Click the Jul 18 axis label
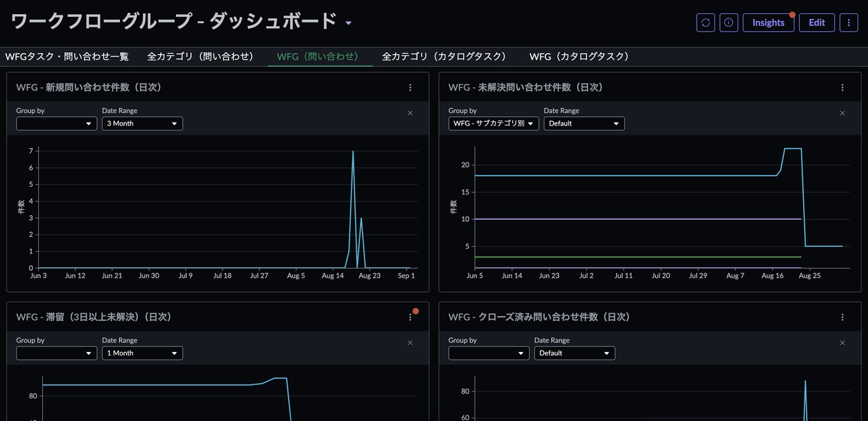The height and width of the screenshot is (421, 868). [x=222, y=276]
